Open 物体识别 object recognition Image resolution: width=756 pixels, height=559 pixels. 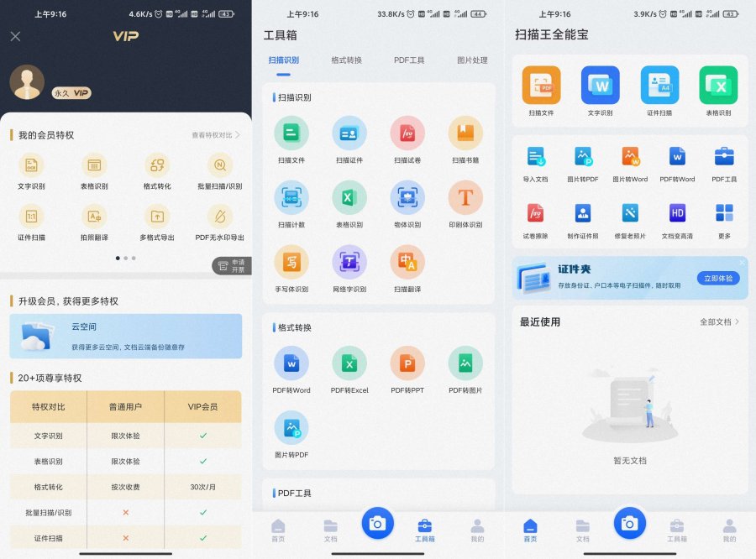pyautogui.click(x=407, y=198)
